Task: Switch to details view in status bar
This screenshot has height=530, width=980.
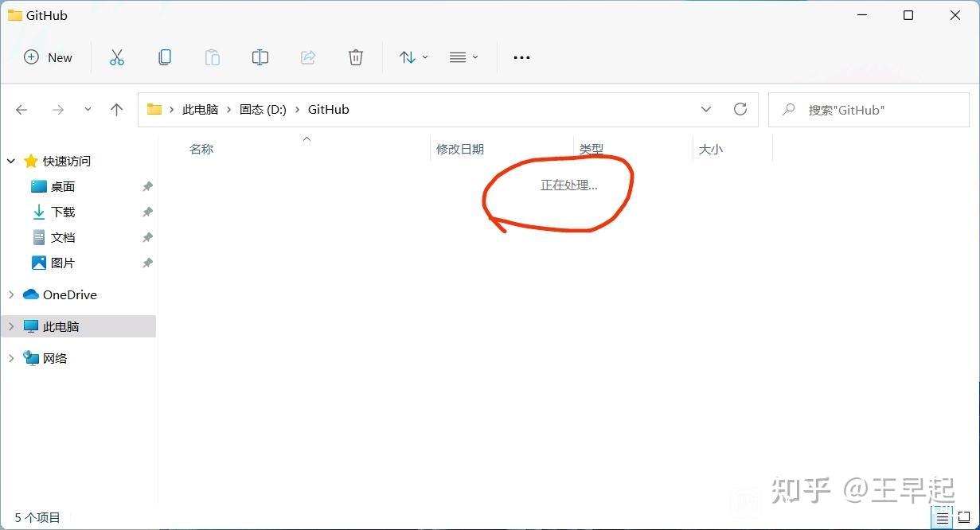Action: tap(941, 517)
